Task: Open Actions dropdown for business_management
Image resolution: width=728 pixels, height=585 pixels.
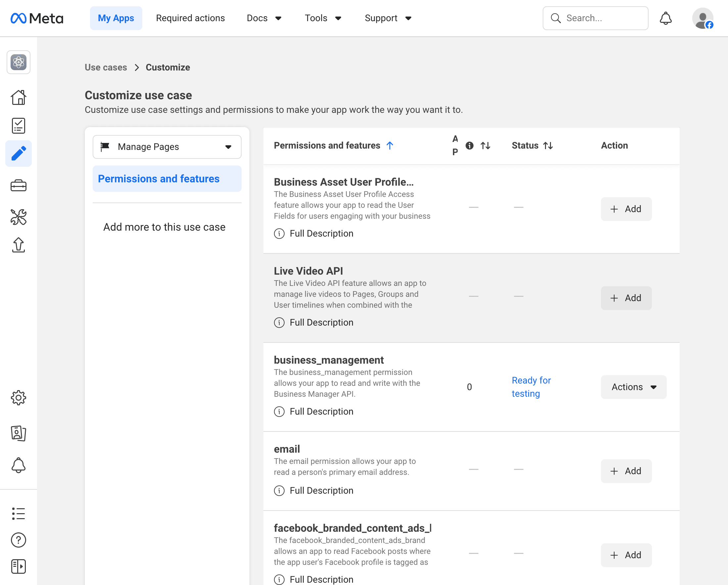Action: point(633,387)
